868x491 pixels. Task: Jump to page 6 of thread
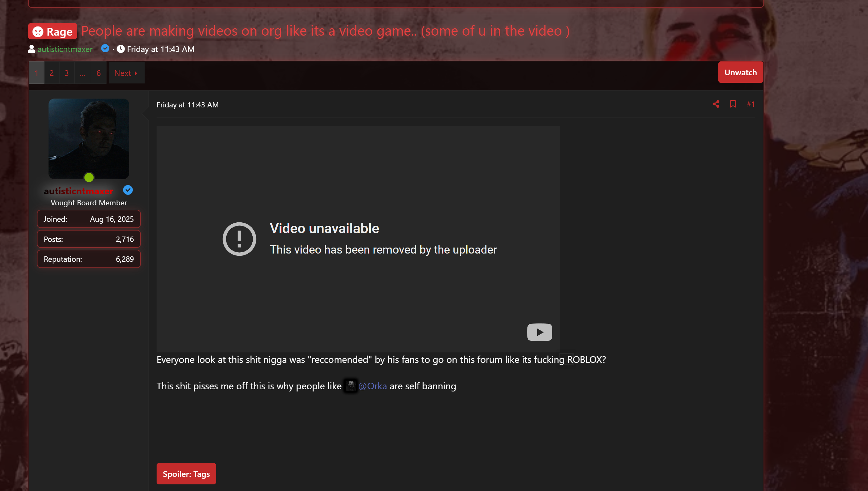99,73
